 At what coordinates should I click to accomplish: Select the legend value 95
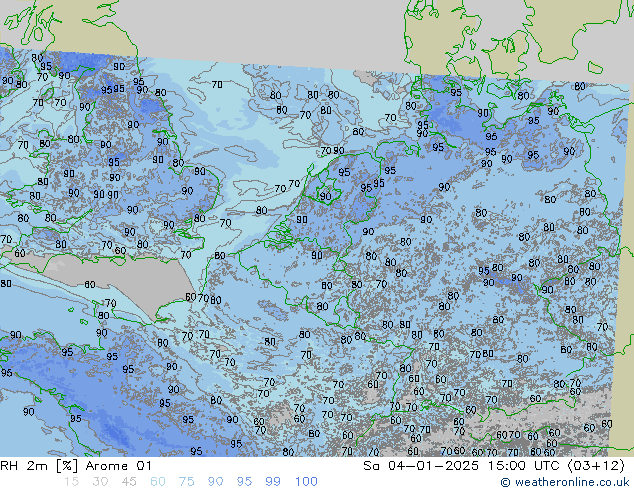coord(244,482)
